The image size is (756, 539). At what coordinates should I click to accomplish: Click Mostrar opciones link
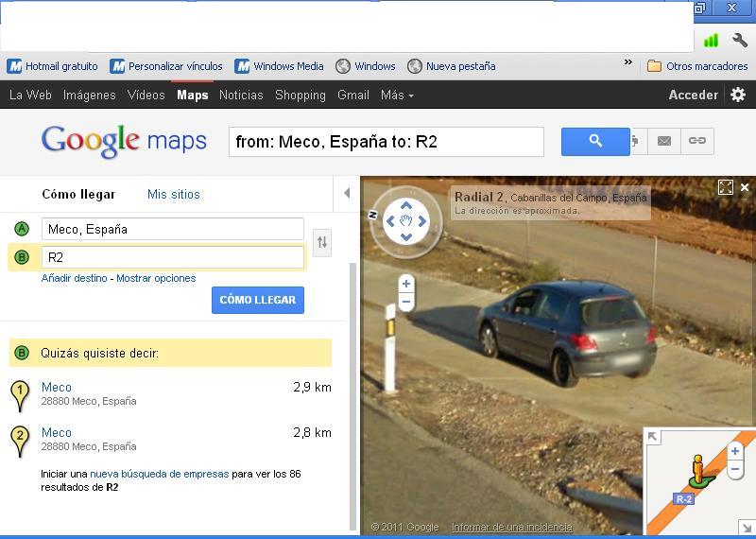point(156,278)
